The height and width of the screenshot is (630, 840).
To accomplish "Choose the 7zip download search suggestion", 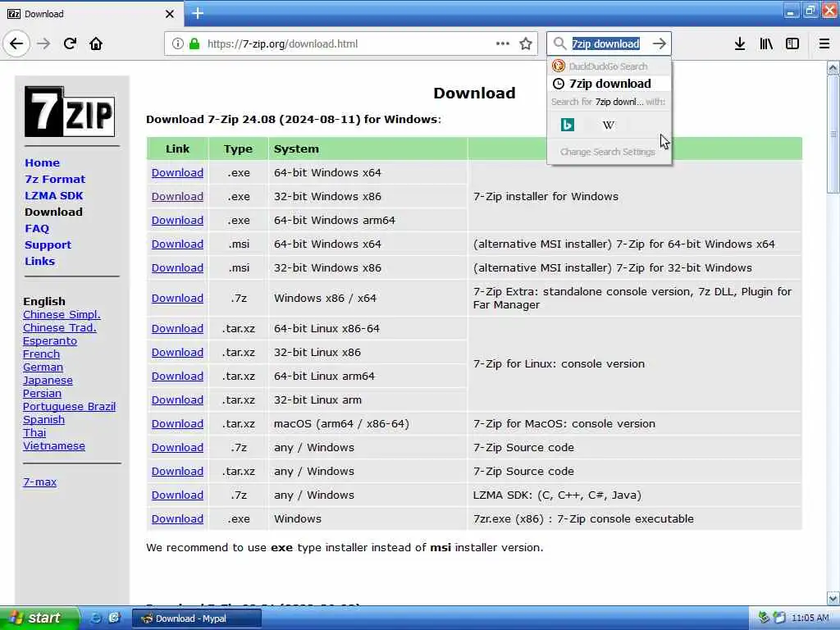I will 609,84.
